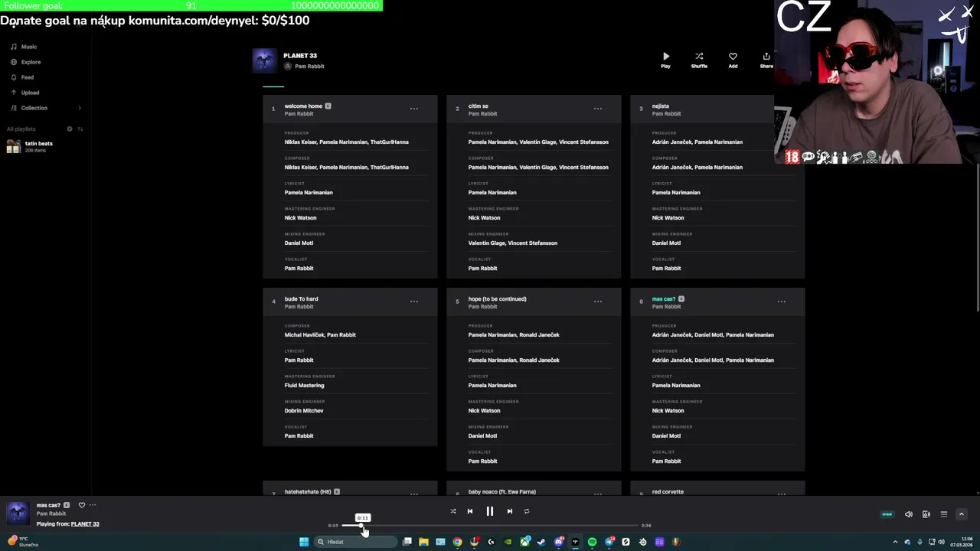Open File Explorer from taskbar

[423, 542]
